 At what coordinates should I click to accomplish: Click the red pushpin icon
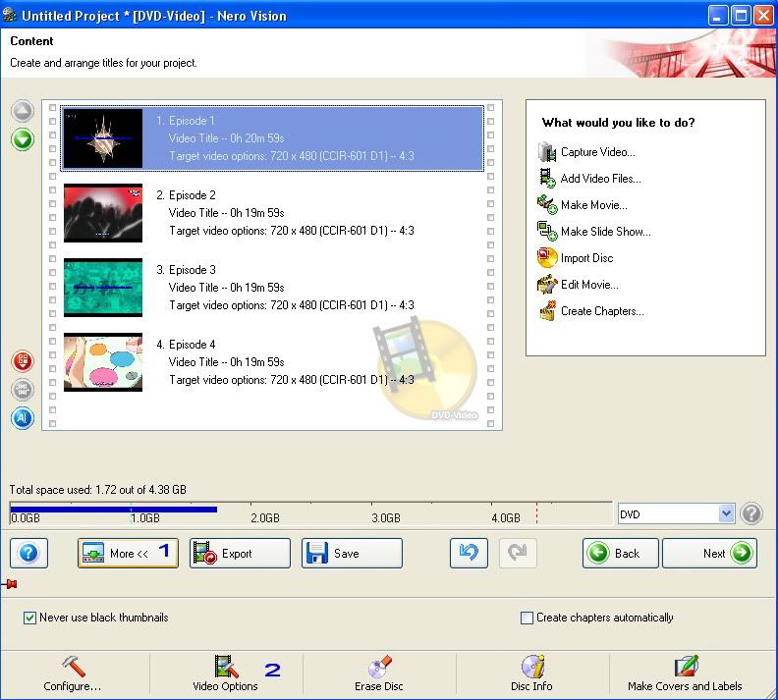pos(10,584)
